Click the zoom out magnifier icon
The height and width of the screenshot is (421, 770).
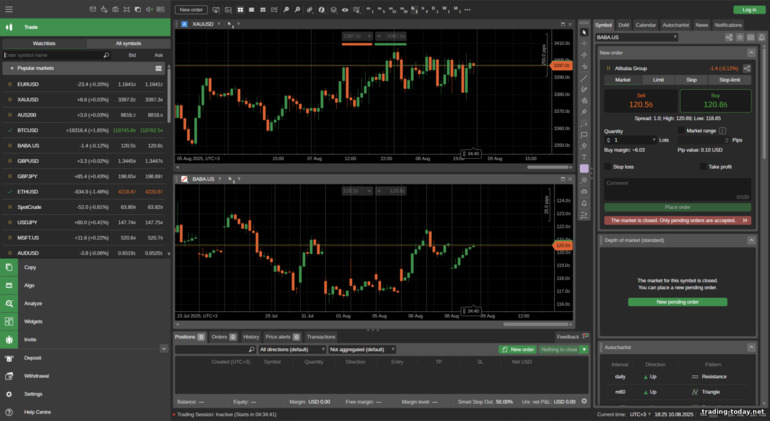(x=298, y=10)
